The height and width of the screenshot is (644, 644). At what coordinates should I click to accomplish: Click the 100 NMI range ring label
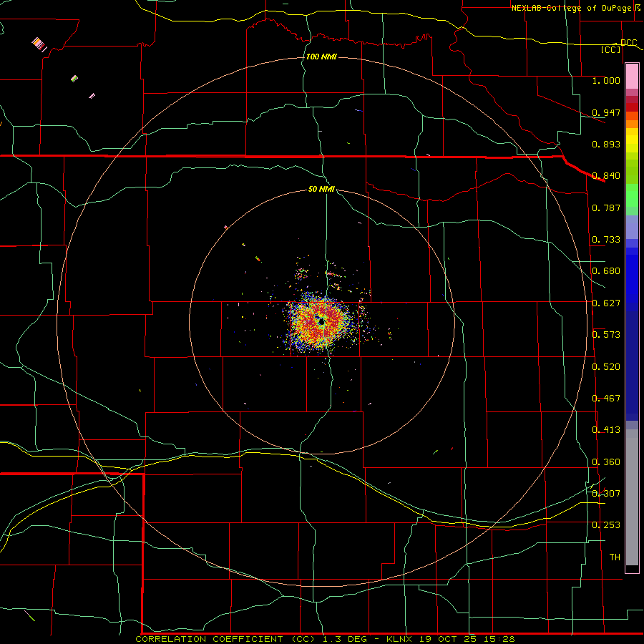coord(321,57)
